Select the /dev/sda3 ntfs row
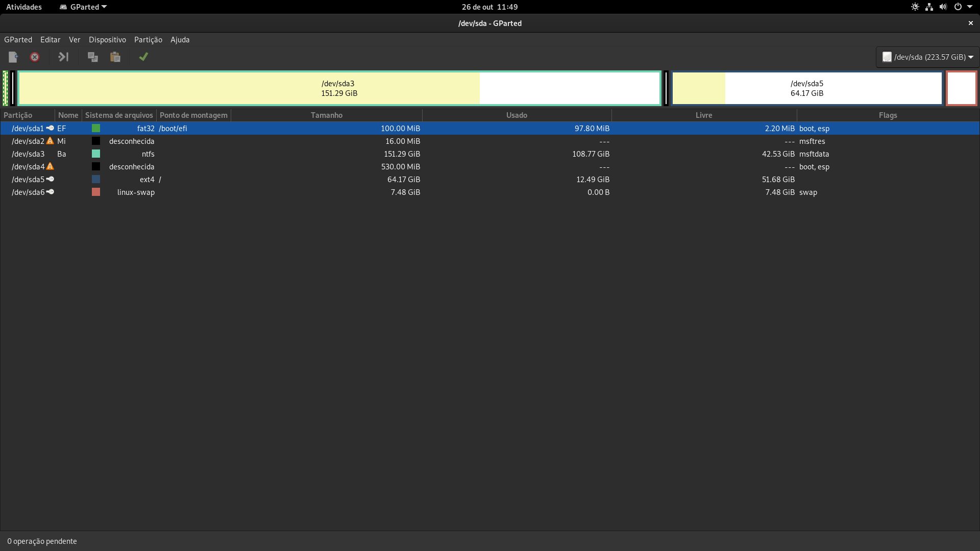 (490, 154)
